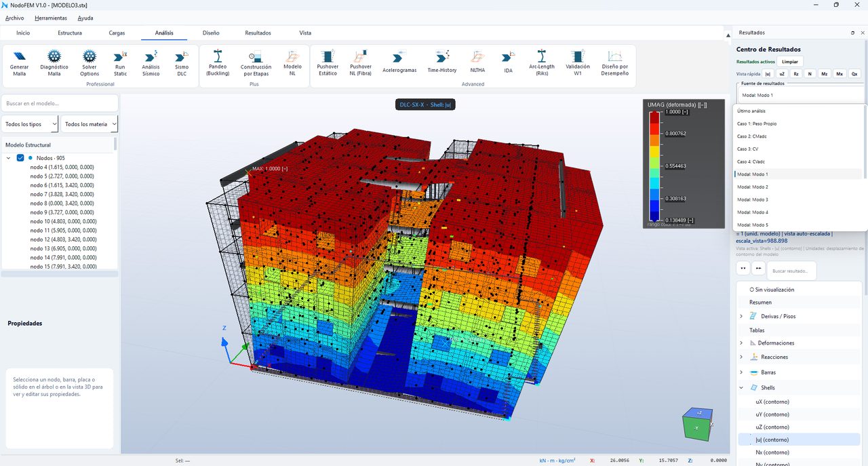
Task: Collapse the Shells group
Action: pos(741,388)
